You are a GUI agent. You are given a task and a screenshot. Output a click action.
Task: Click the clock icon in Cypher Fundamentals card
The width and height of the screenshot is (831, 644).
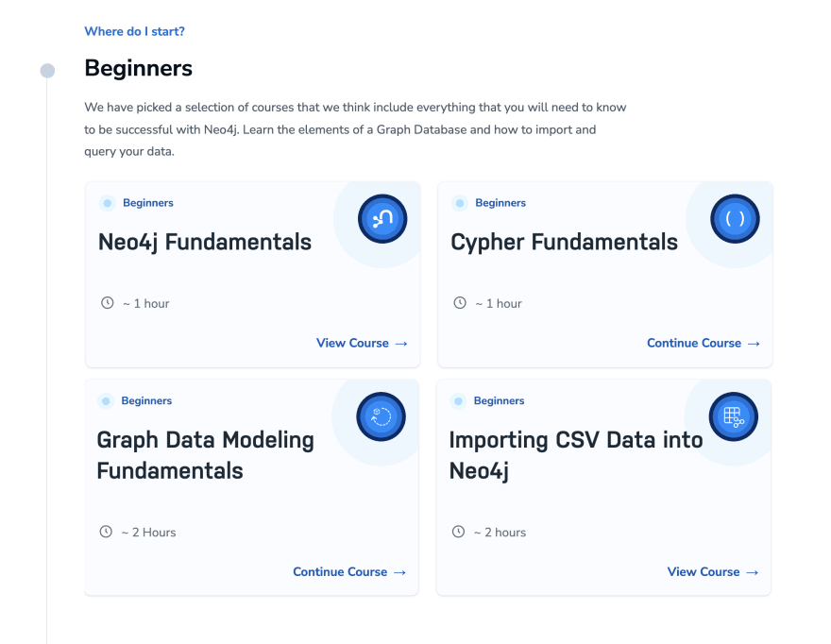click(460, 303)
